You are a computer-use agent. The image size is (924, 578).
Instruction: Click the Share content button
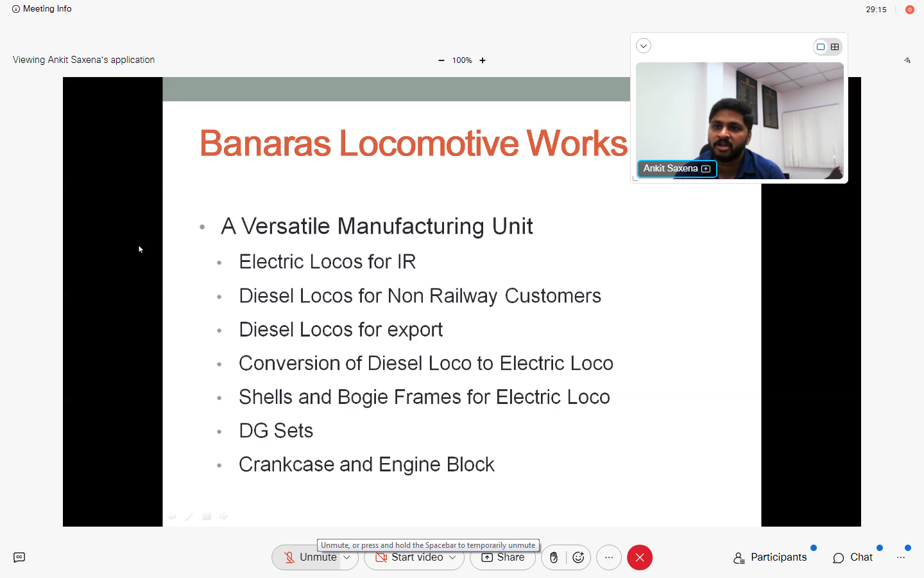tap(503, 557)
